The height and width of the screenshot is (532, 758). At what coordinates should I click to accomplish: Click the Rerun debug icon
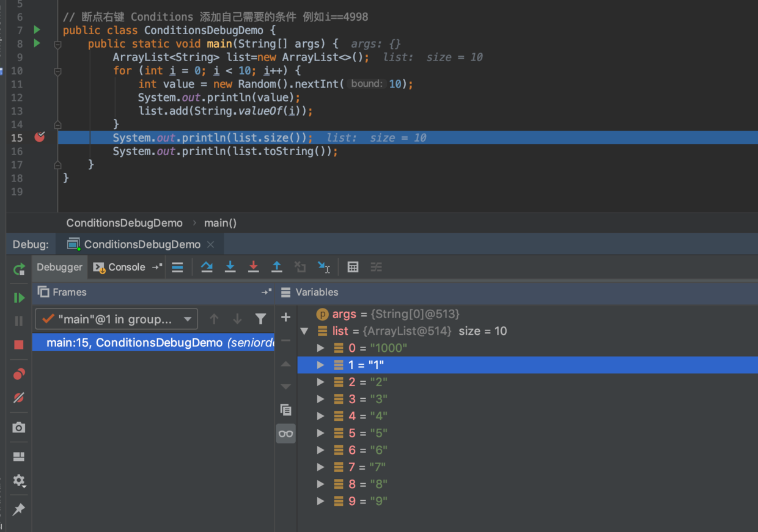[x=19, y=269]
